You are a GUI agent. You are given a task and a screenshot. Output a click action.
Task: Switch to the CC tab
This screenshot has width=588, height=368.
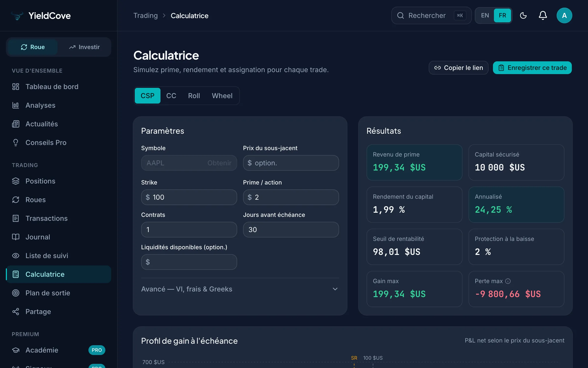pos(171,96)
